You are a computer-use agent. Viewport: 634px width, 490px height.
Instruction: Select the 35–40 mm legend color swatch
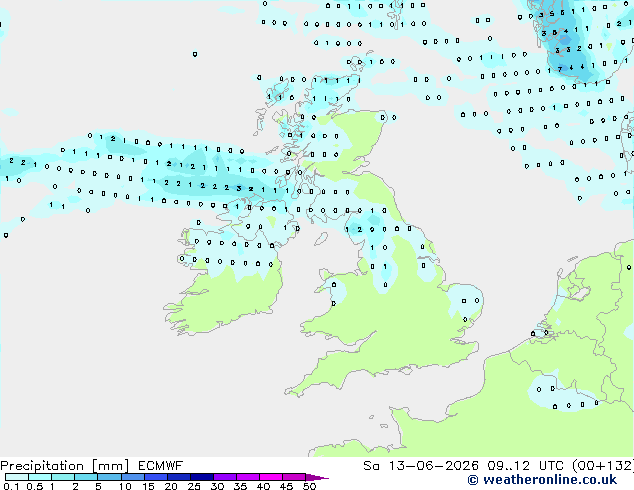[247, 477]
